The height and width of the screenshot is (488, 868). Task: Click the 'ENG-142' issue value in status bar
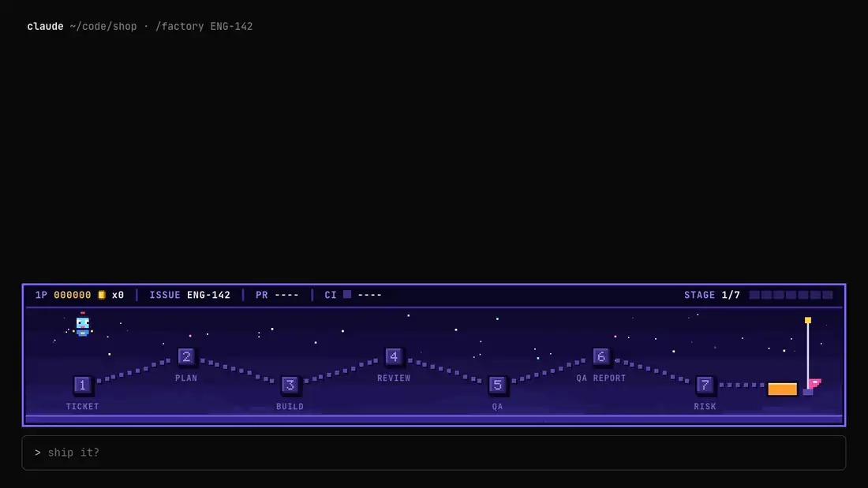point(208,295)
